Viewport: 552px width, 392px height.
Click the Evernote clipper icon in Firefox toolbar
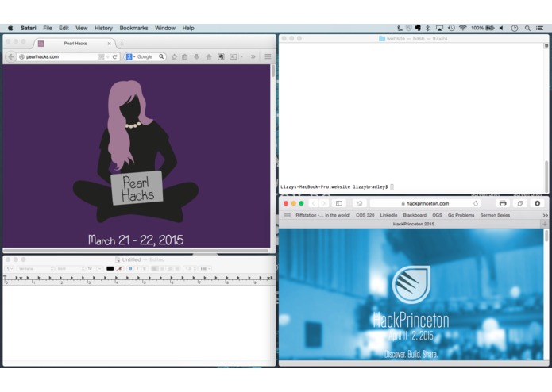(221, 56)
